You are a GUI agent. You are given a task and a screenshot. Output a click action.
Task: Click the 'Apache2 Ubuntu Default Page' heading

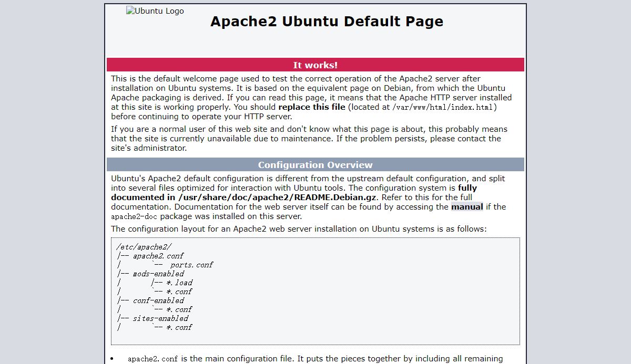pos(327,22)
